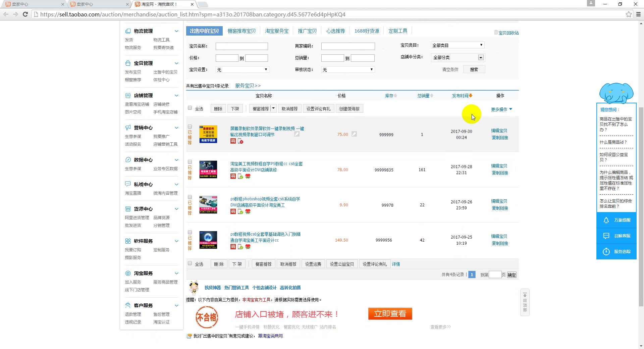Click the 宝贝名称 input field

pos(242,46)
